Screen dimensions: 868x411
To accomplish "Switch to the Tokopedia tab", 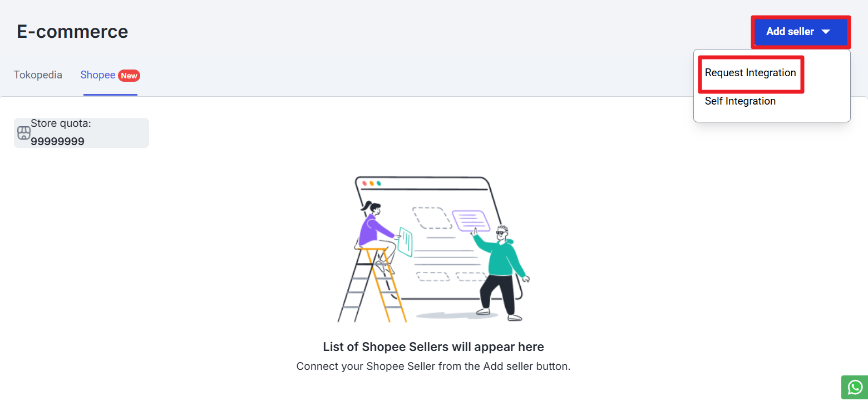I will [x=38, y=75].
